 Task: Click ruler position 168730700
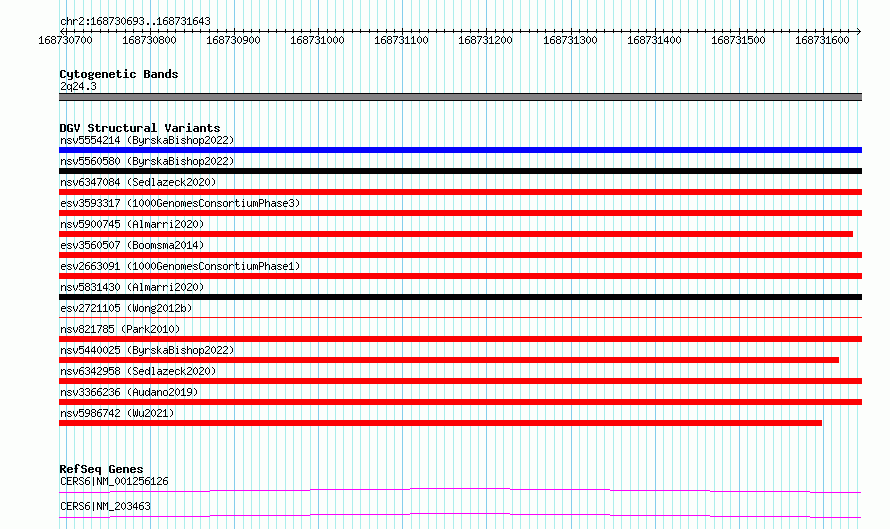pos(65,40)
